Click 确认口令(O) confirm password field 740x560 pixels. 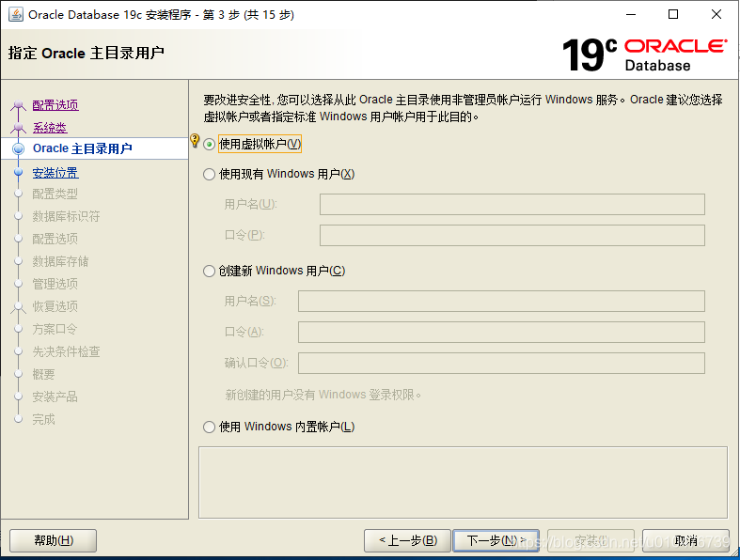(x=501, y=364)
